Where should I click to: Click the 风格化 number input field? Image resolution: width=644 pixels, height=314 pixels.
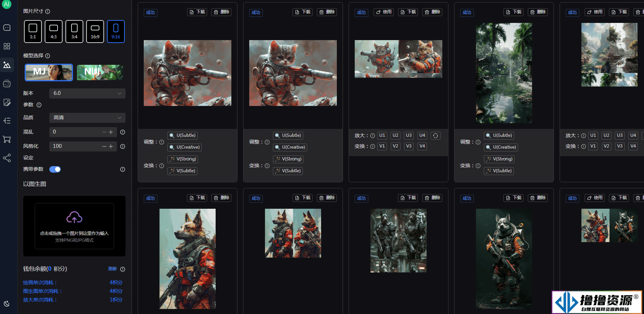(x=83, y=146)
